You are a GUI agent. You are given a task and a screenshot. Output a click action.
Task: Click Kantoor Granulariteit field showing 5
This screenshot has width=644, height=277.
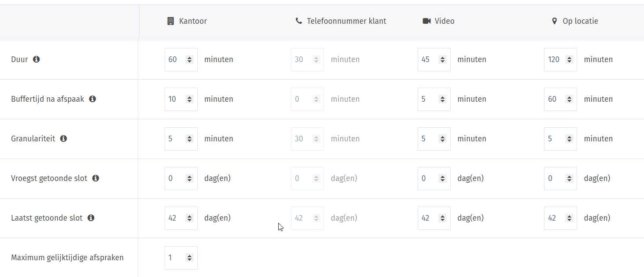click(181, 139)
